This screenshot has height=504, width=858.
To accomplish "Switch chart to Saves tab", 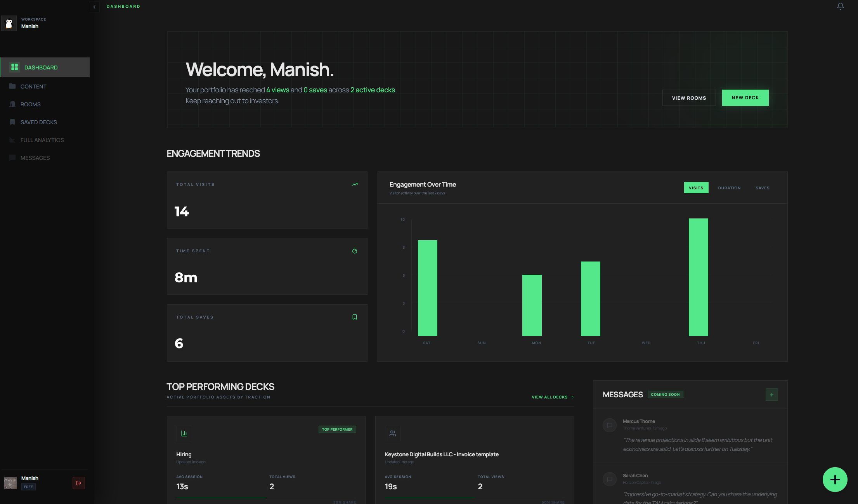I will pos(763,188).
